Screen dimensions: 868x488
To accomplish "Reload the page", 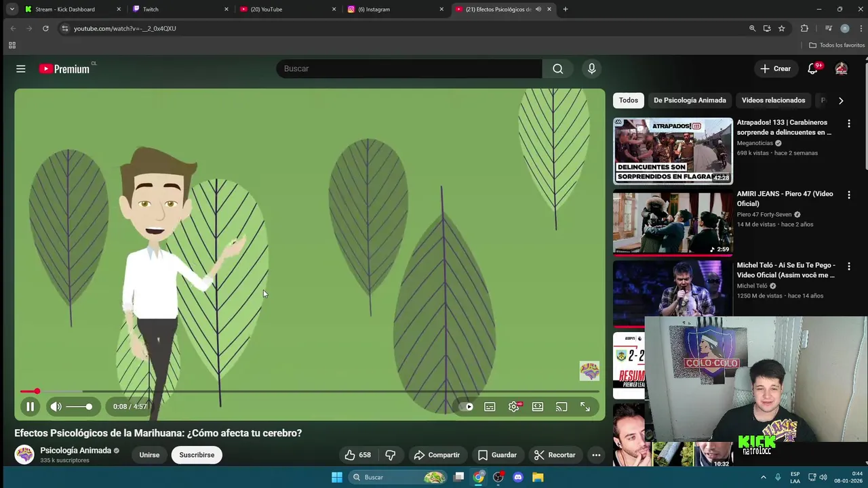I will [45, 28].
